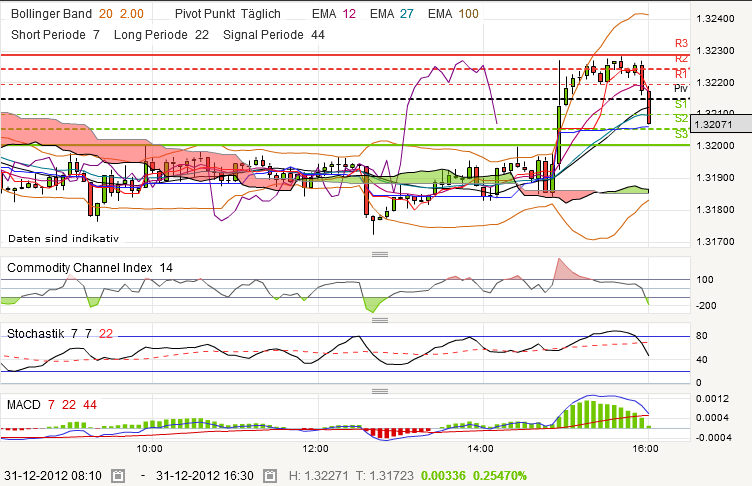Edit the Short Periode 7 parameter
The image size is (752, 486).
56,34
